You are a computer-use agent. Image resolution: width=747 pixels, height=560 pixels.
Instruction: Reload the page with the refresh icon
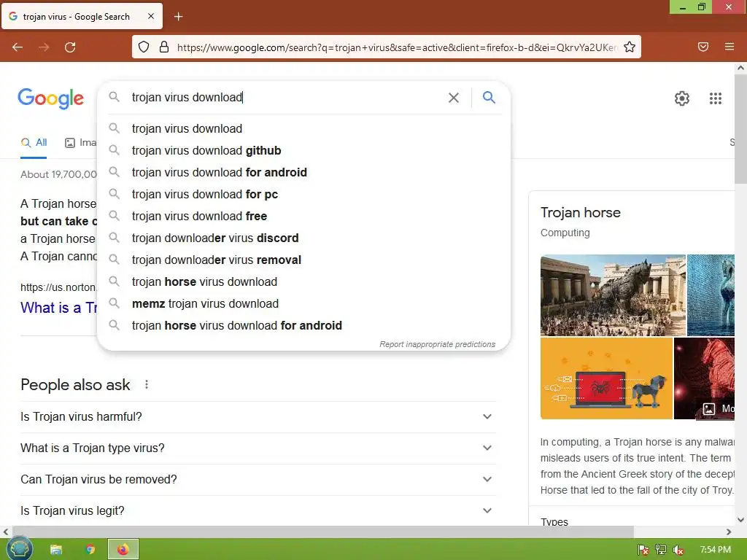[70, 47]
